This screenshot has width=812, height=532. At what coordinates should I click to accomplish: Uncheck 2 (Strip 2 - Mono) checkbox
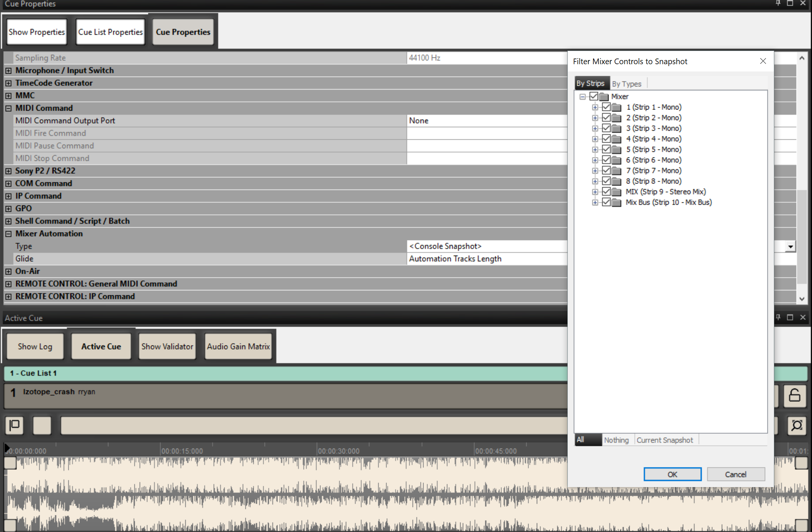[606, 117]
